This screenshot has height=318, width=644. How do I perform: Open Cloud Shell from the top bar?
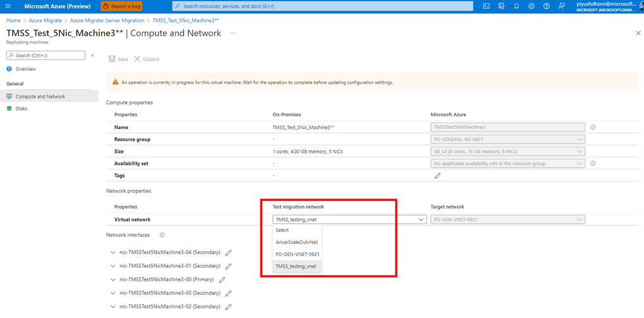coord(486,6)
